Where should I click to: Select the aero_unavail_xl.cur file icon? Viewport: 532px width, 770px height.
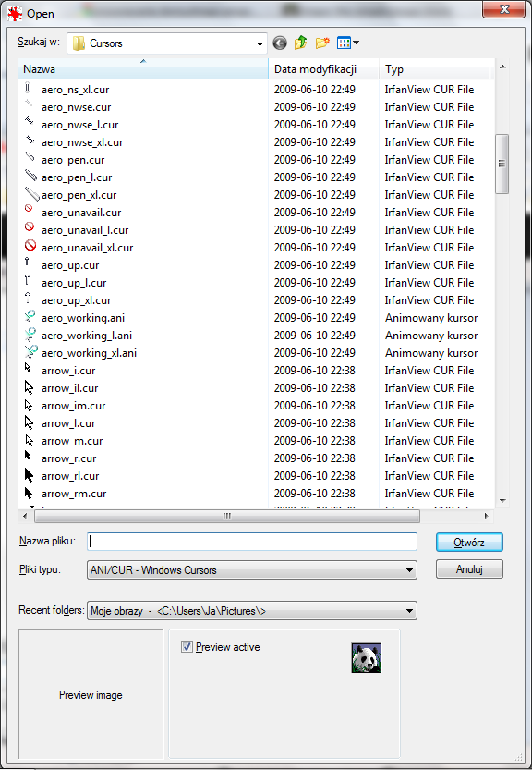tap(30, 246)
